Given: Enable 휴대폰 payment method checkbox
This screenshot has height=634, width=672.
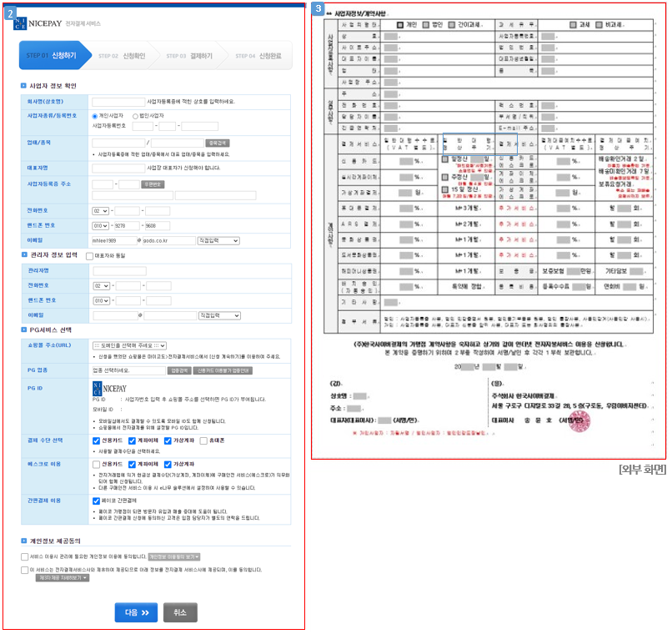Looking at the screenshot, I should click(x=203, y=440).
